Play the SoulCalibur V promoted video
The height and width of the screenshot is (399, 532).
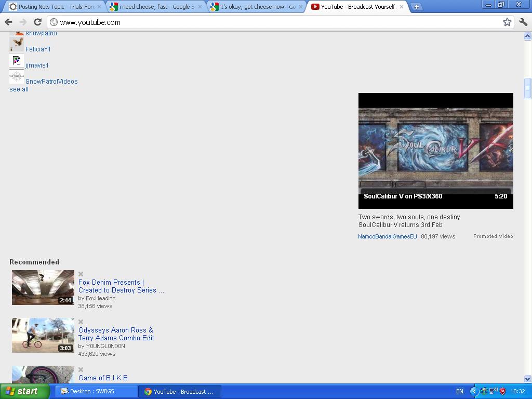click(x=436, y=151)
